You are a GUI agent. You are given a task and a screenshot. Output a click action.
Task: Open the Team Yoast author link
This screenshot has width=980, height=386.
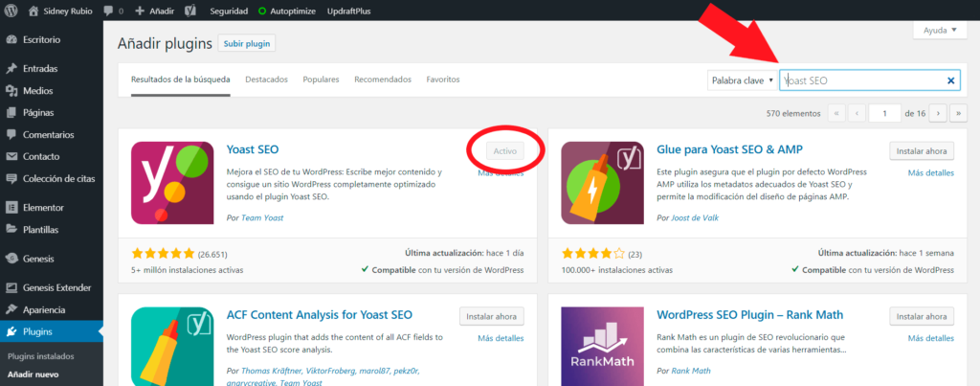coord(262,217)
